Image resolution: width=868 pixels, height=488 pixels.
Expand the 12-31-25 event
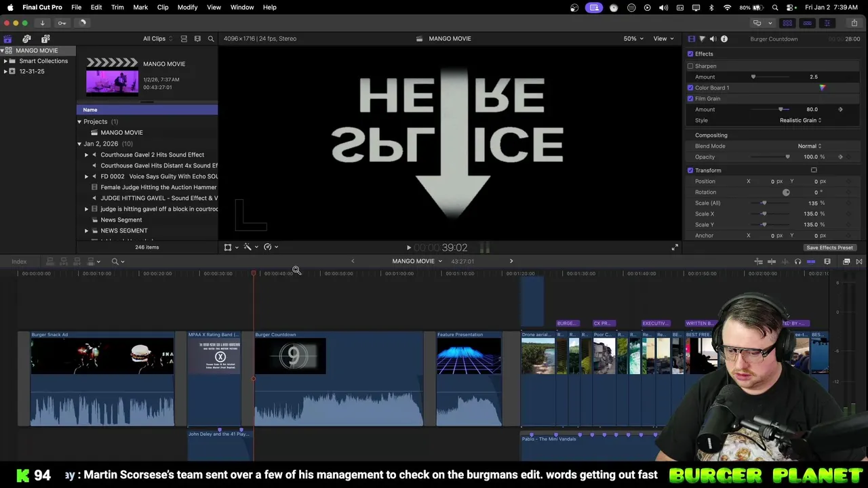coord(5,71)
